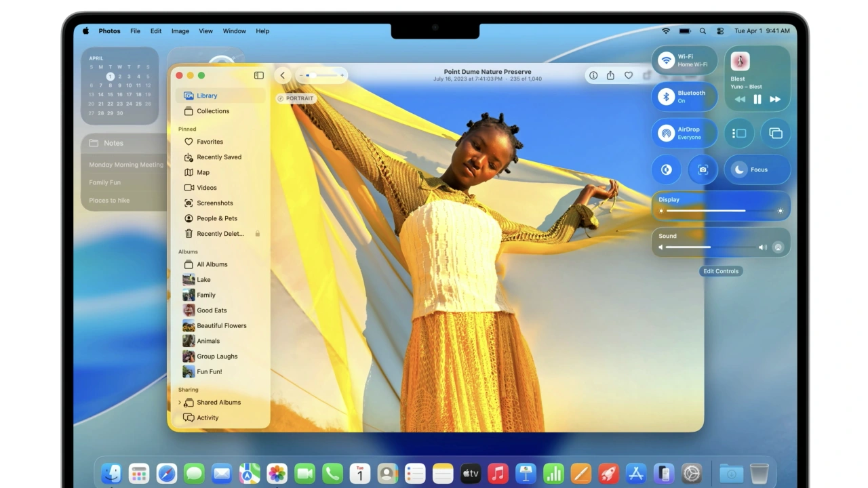
Task: Adjust the Display brightness slider
Action: click(x=720, y=211)
